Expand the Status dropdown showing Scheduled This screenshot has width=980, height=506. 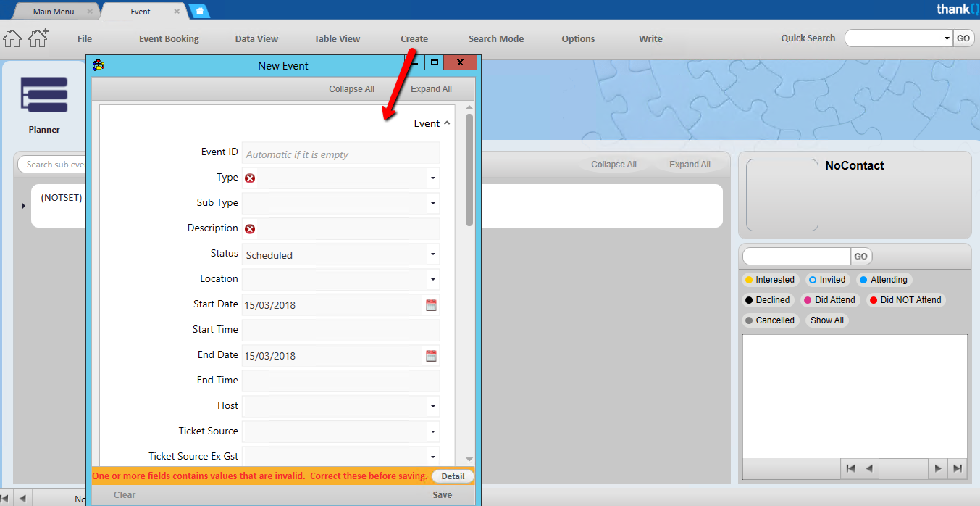coord(432,255)
